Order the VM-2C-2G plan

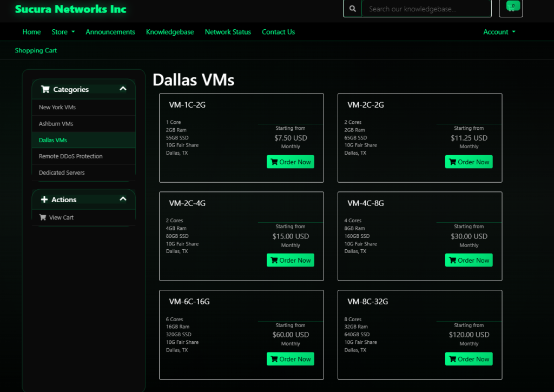pyautogui.click(x=469, y=162)
